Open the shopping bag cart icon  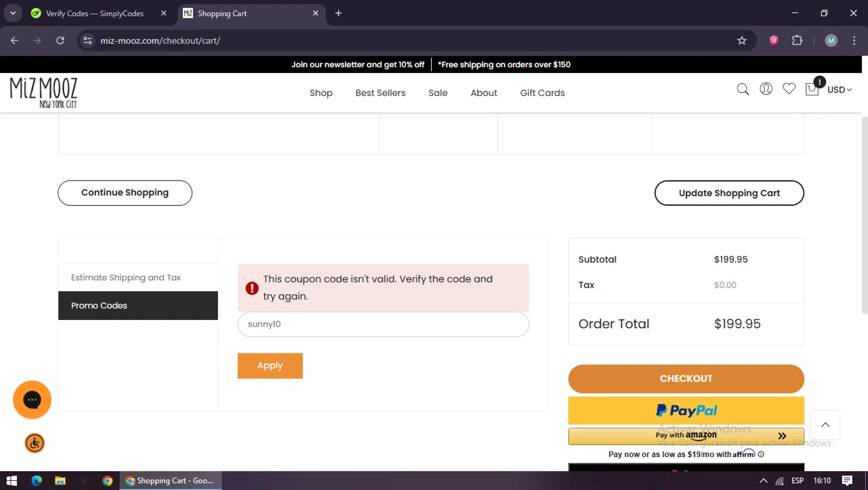click(x=812, y=89)
